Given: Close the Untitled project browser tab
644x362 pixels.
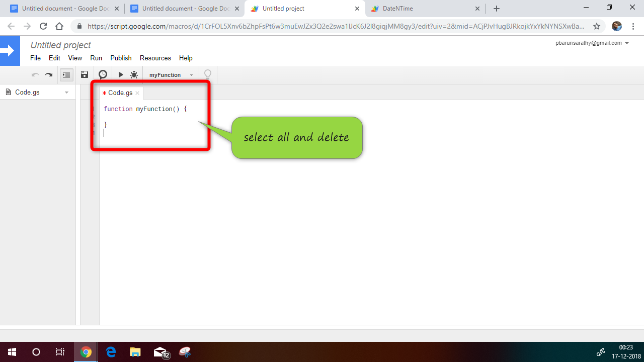Looking at the screenshot, I should pyautogui.click(x=357, y=9).
